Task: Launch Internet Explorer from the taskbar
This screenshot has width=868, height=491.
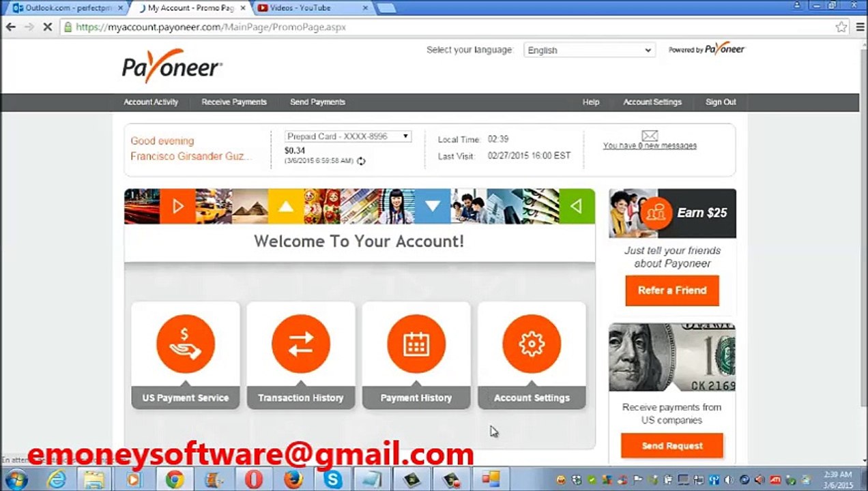Action: (56, 479)
